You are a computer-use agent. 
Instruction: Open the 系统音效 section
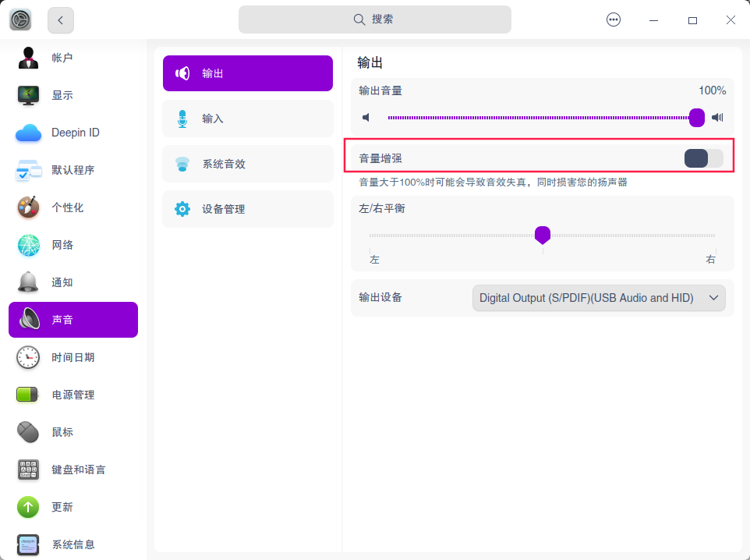point(247,164)
